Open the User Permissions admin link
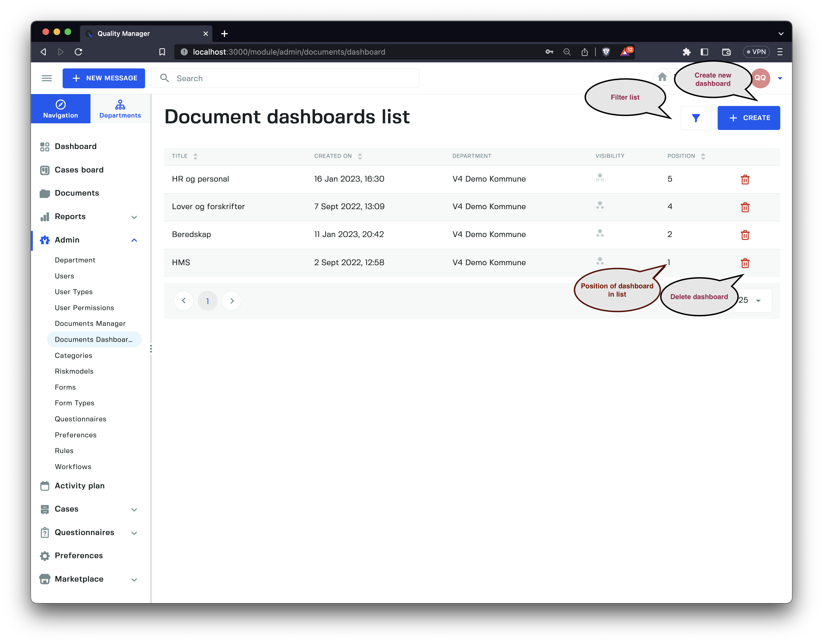The image size is (823, 644). point(84,308)
